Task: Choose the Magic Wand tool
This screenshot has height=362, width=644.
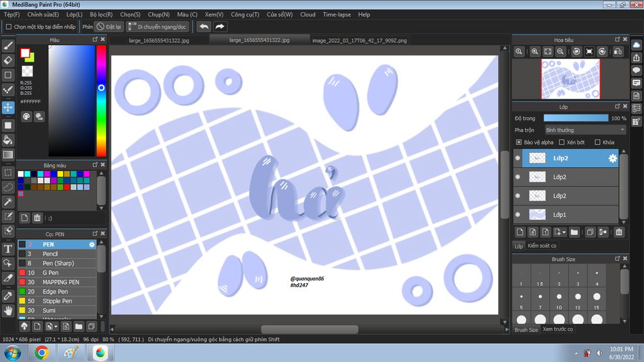Action: coord(8,202)
